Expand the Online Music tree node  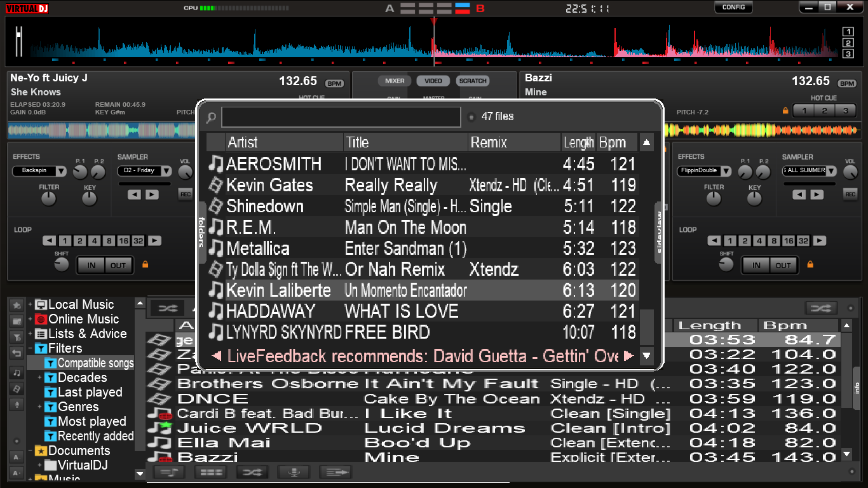30,320
